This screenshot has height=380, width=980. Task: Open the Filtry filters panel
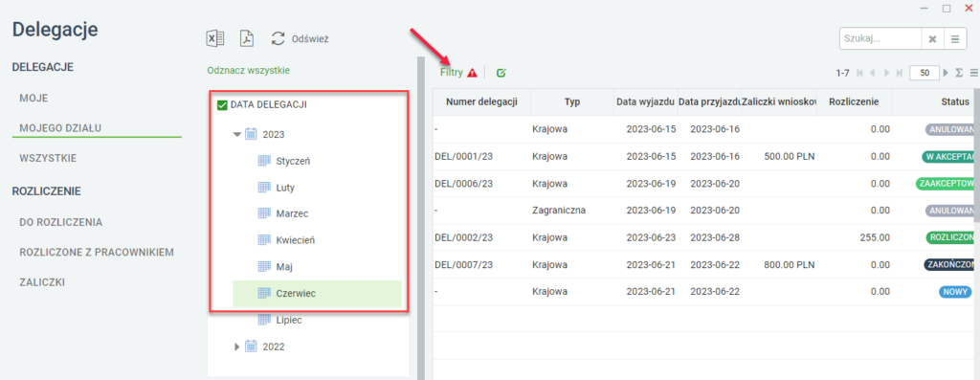pos(452,73)
